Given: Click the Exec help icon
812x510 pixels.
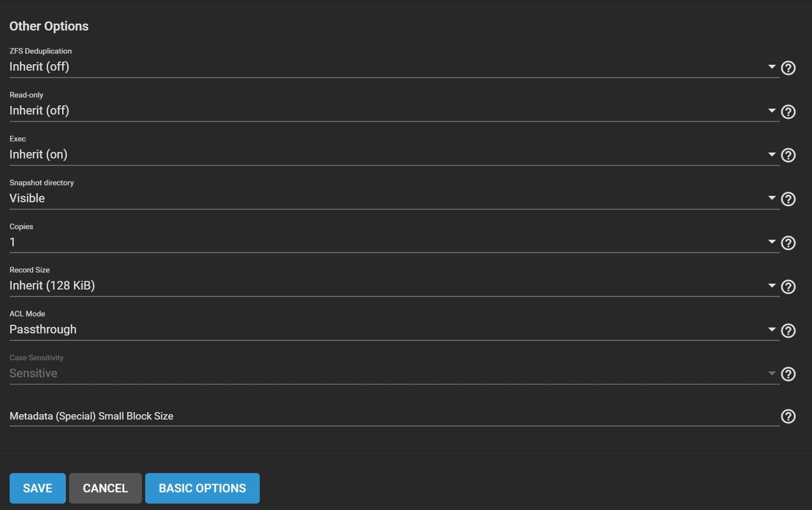Looking at the screenshot, I should click(788, 155).
